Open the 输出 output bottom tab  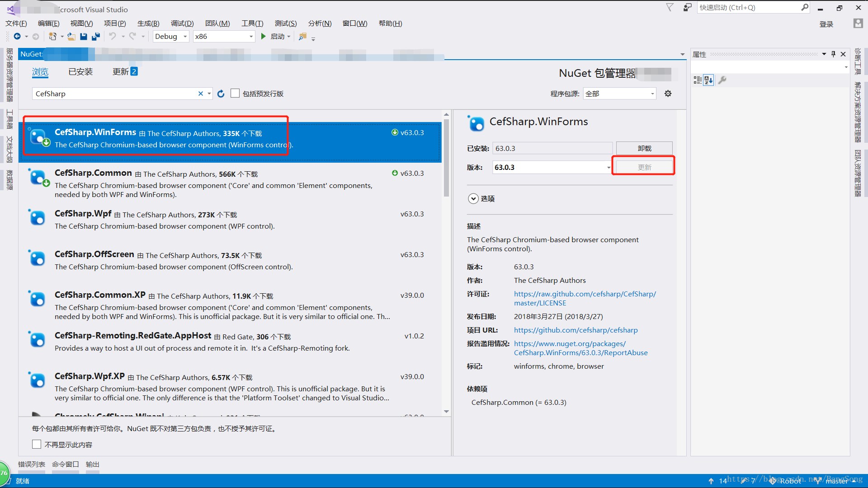pyautogui.click(x=93, y=465)
